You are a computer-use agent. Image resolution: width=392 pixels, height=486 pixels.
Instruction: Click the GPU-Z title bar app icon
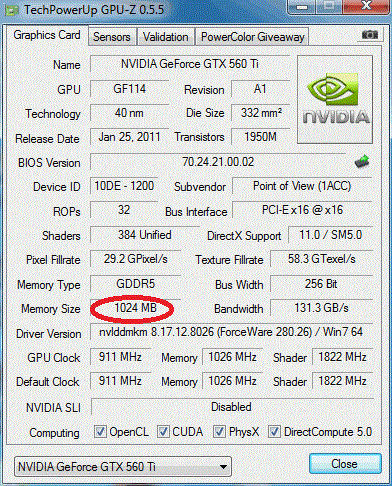click(11, 10)
